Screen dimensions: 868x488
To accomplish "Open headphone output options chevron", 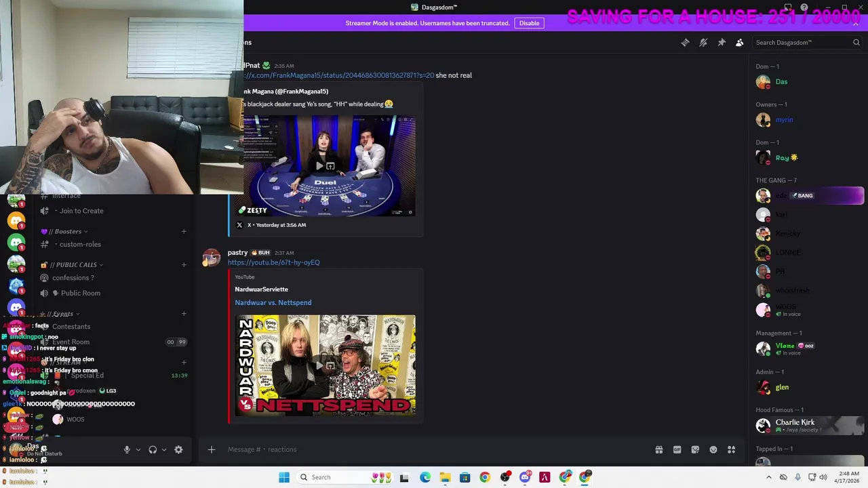I will 164,449.
